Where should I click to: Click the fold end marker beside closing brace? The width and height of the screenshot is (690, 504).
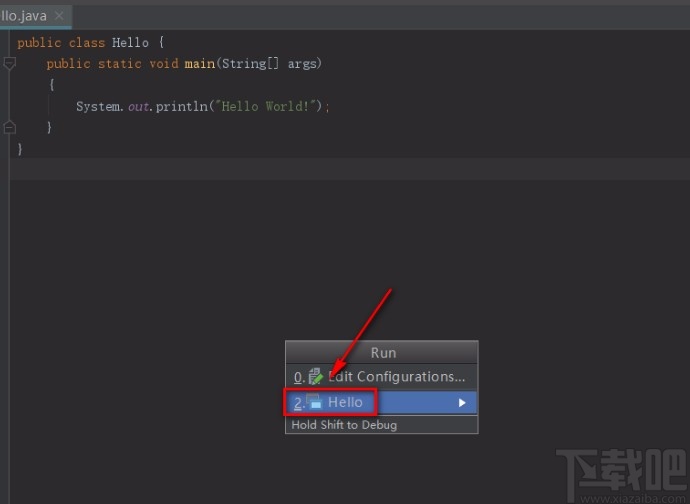[x=9, y=127]
